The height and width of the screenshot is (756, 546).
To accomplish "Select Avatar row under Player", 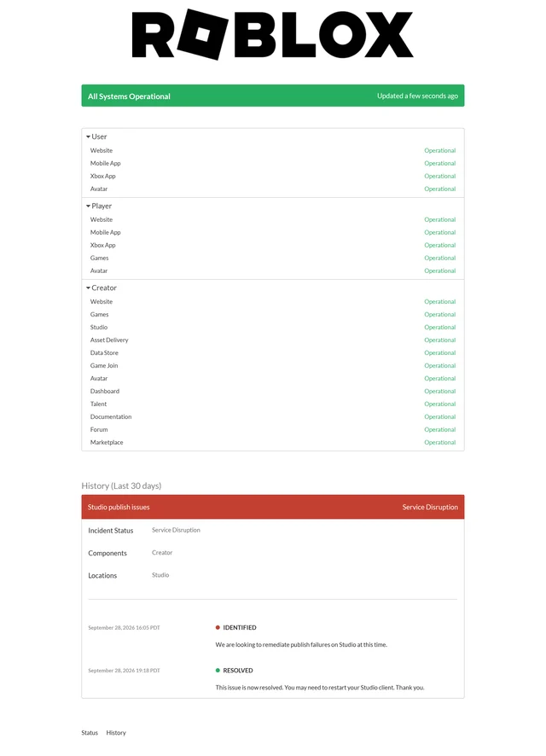I will [x=273, y=271].
